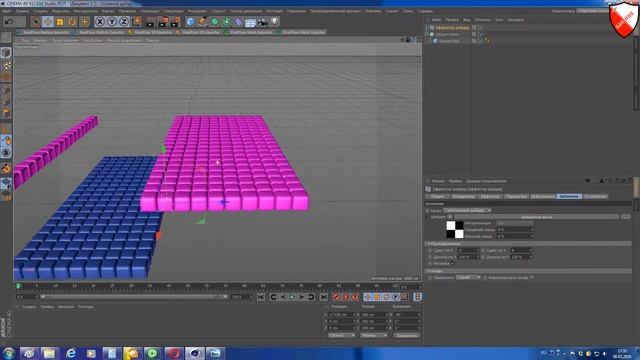Select the Live Selection arrow tool
This screenshot has width=640, height=360.
36,21
